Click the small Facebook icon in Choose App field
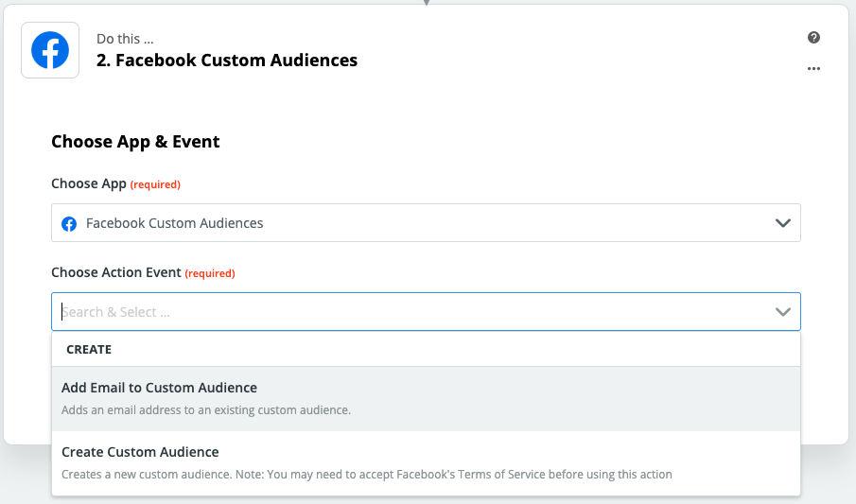 tap(69, 224)
